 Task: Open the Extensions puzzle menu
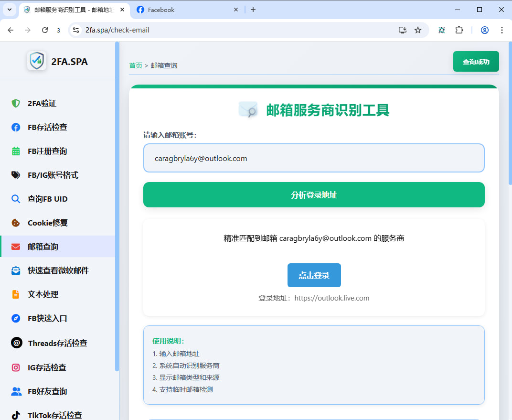pos(459,30)
